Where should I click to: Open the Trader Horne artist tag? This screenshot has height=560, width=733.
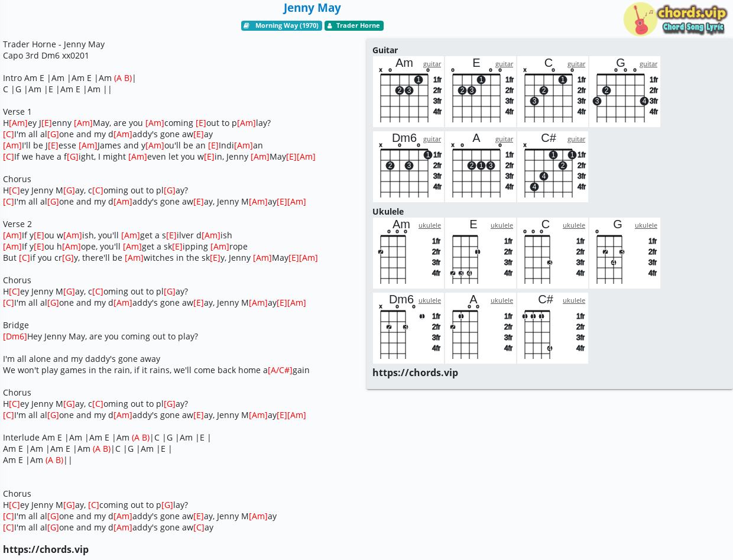tap(354, 25)
